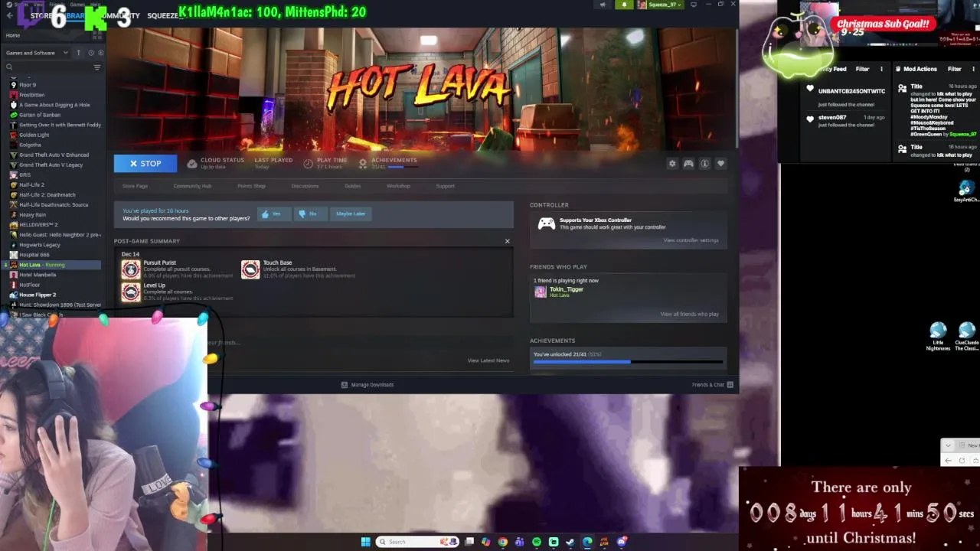Click the library sort arrow icon

pos(78,53)
